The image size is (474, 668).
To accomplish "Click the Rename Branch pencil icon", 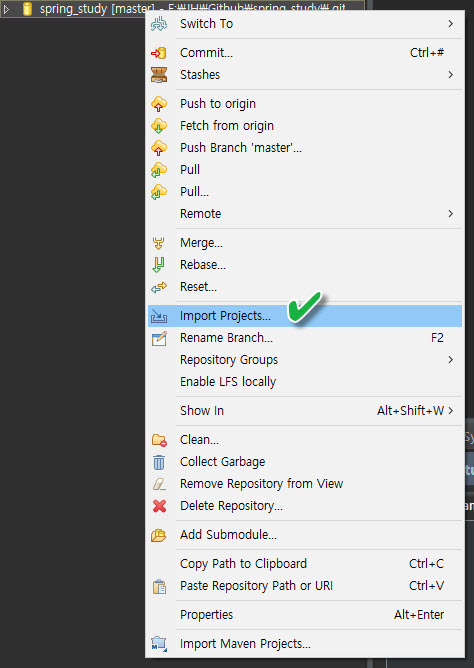I will coord(159,338).
